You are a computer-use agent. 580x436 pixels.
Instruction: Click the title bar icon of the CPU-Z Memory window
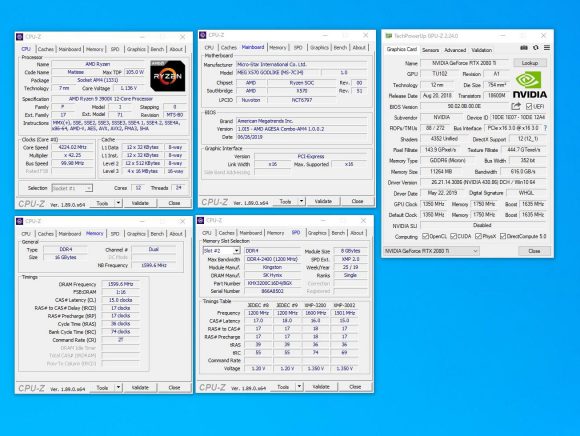[20, 221]
